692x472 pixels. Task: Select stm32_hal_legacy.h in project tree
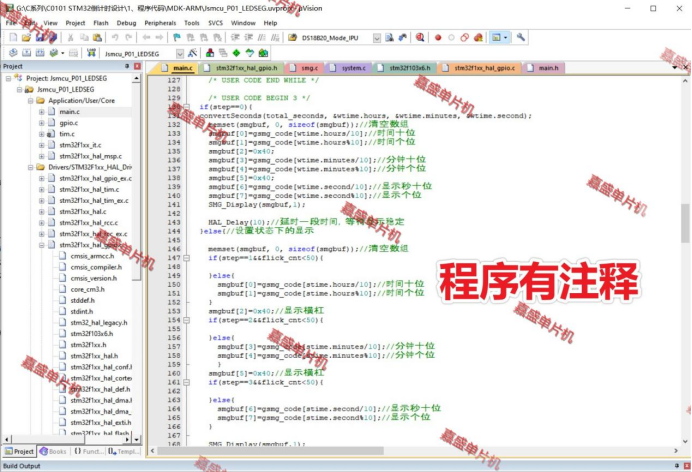coord(99,322)
